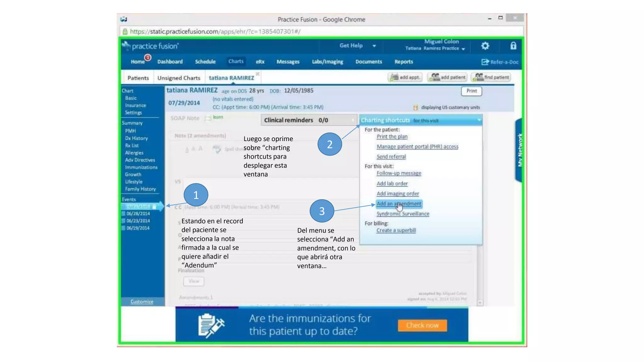Open Tatiana Ramirez Practice account dropdown
Viewport: 644px width, 362px height.
click(x=463, y=49)
